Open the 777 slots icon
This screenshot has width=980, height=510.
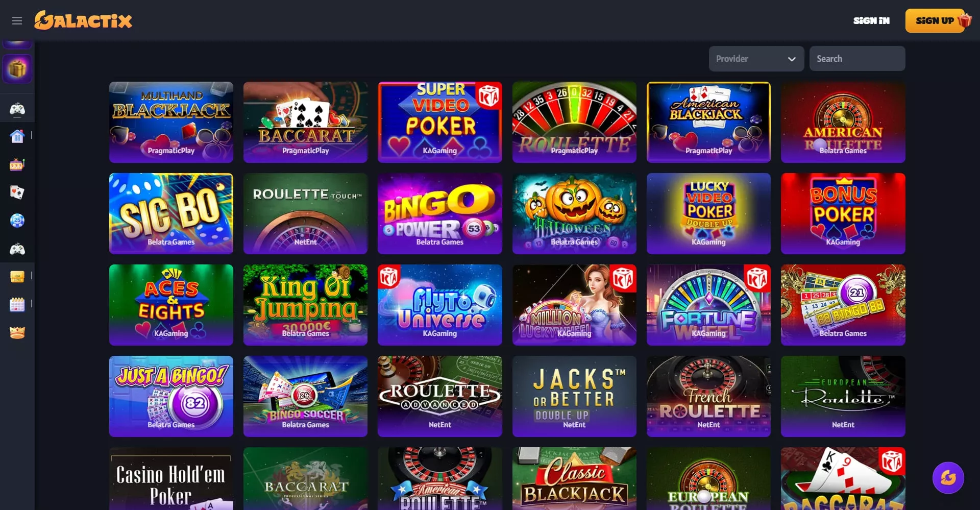17,164
